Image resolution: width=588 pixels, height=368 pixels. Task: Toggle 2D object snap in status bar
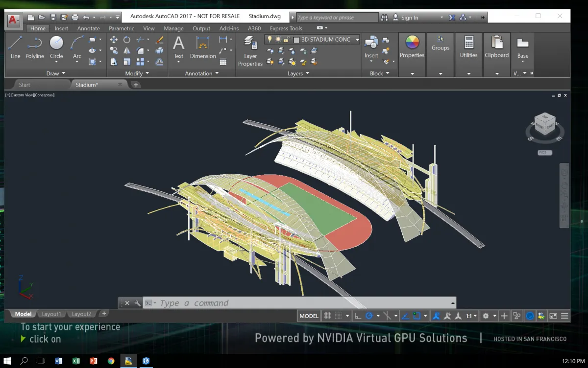pyautogui.click(x=417, y=316)
